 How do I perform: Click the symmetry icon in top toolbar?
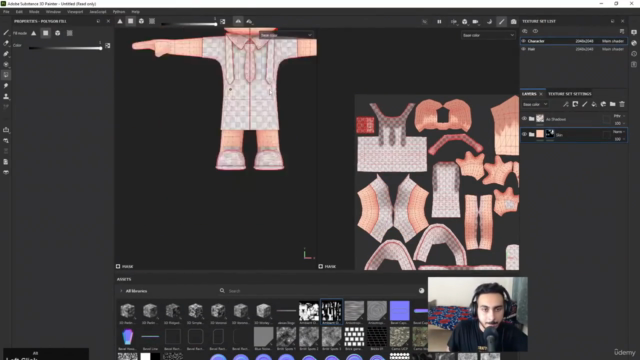[238, 21]
